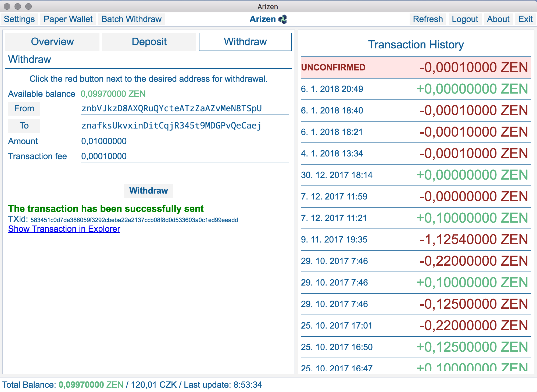Open transaction from 7. 12. 2017 11:21
The image size is (537, 392).
416,218
